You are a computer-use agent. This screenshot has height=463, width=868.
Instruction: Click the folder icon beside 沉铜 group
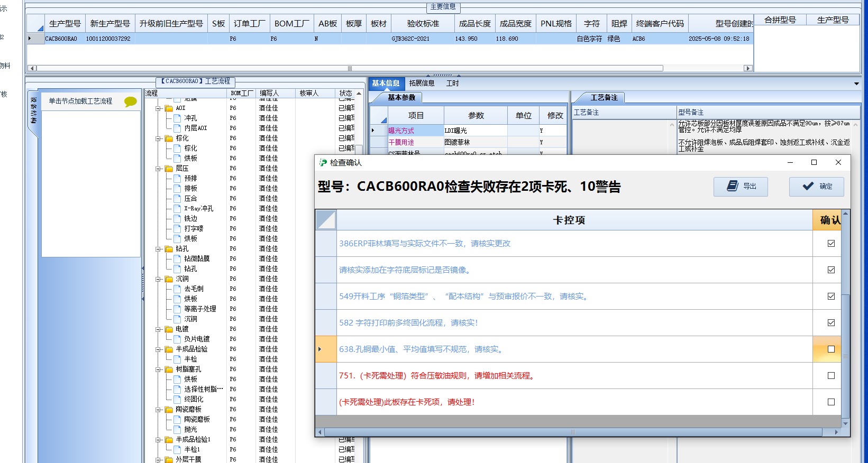point(169,279)
